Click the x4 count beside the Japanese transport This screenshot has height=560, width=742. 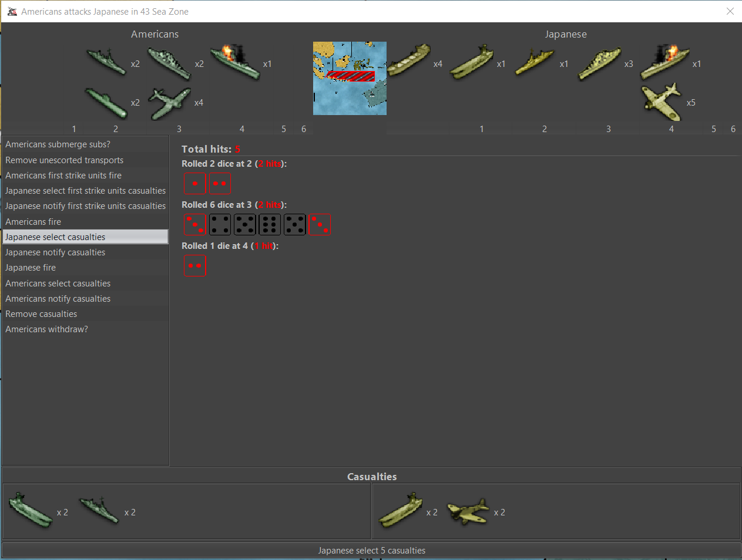tap(438, 64)
